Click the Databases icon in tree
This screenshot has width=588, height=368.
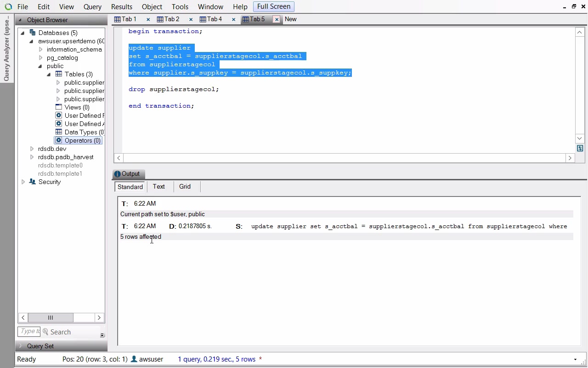pos(32,33)
